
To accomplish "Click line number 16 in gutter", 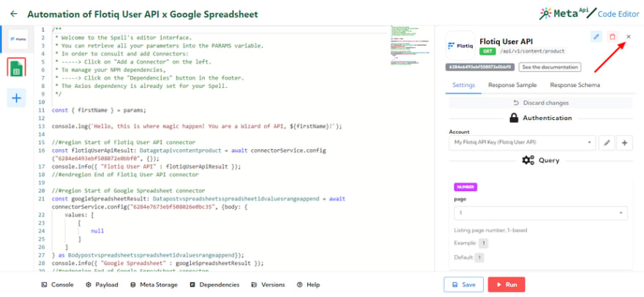I will [42, 151].
